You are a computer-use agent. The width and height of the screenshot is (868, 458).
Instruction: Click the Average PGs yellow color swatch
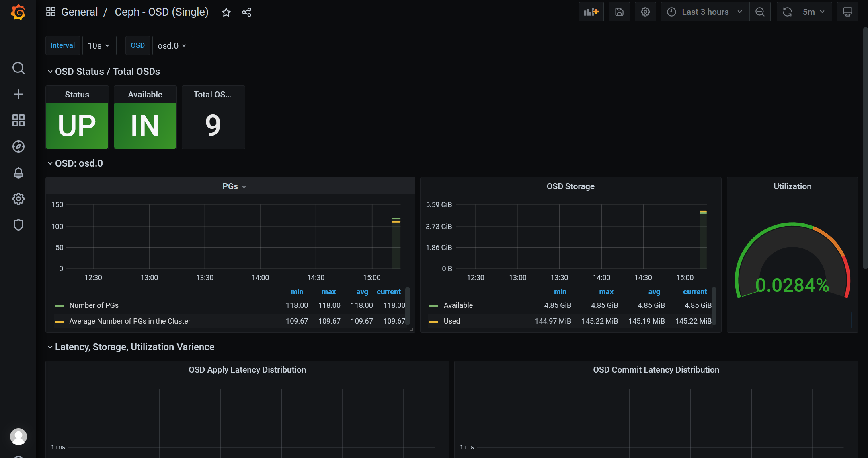[x=59, y=322]
